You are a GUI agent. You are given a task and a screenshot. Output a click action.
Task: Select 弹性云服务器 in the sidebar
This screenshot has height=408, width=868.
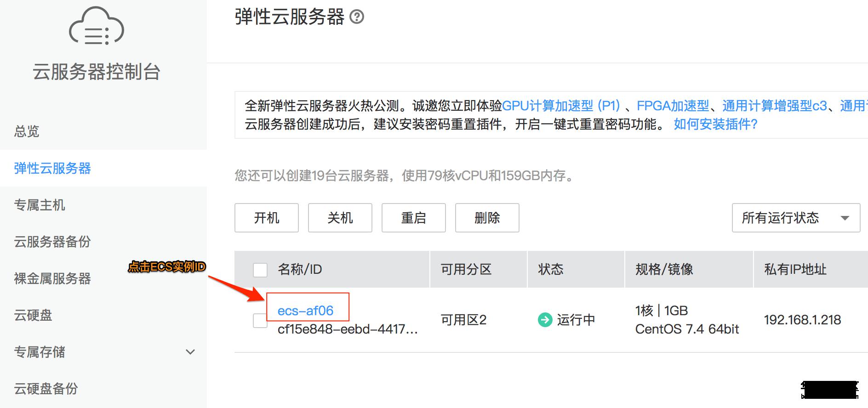[52, 168]
